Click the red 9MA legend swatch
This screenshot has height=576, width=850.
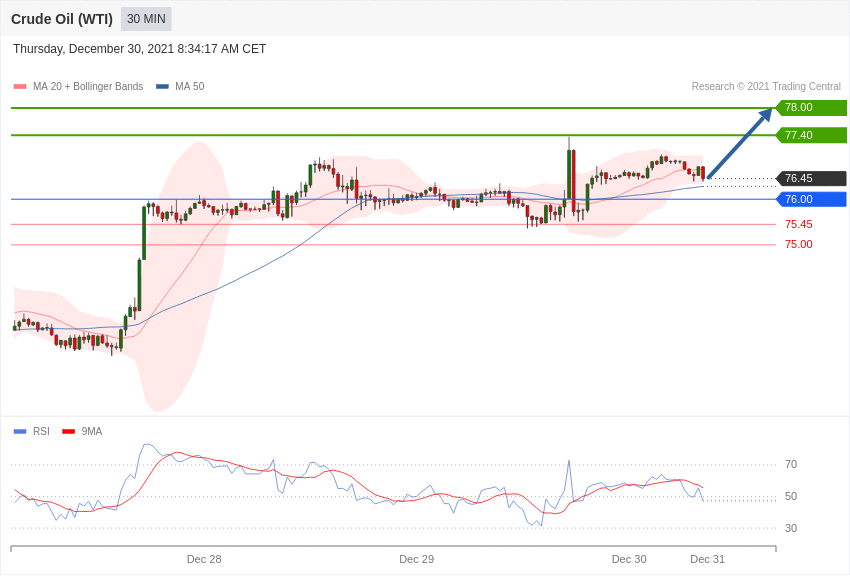(68, 431)
